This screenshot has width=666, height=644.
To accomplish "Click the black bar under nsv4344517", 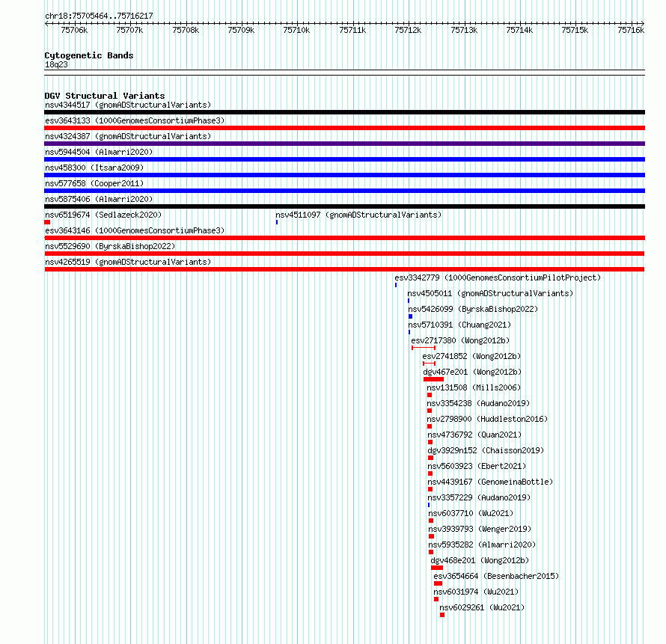I will [x=344, y=112].
